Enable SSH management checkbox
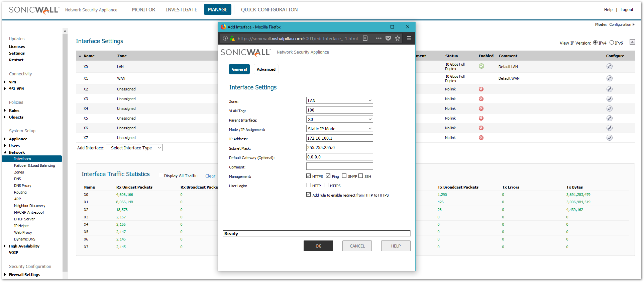Image resolution: width=644 pixels, height=282 pixels. 360,176
